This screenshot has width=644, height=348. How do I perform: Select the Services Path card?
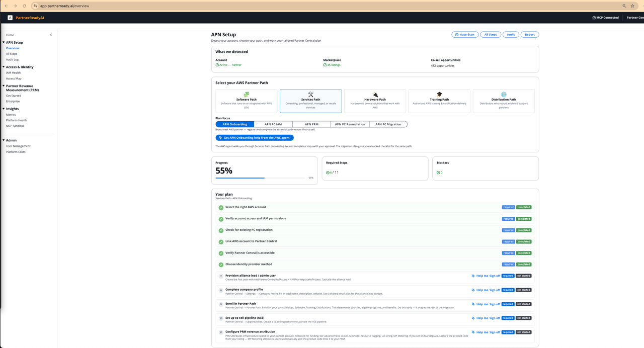point(311,101)
